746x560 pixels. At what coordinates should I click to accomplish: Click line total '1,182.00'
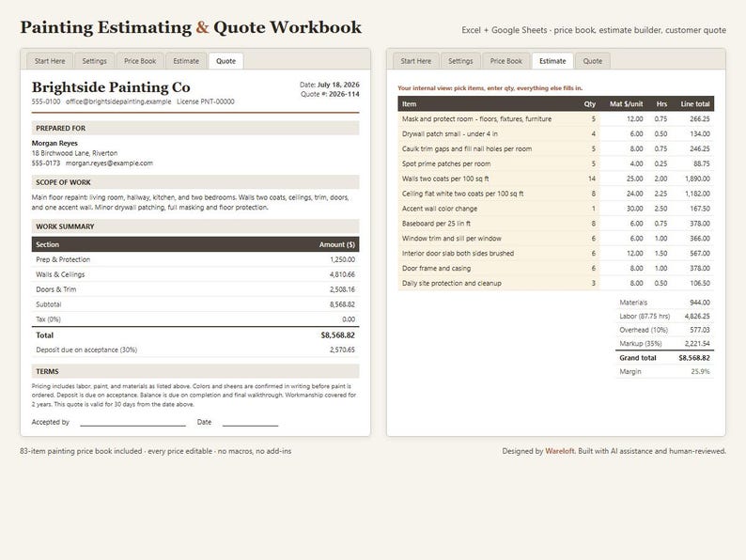(697, 194)
